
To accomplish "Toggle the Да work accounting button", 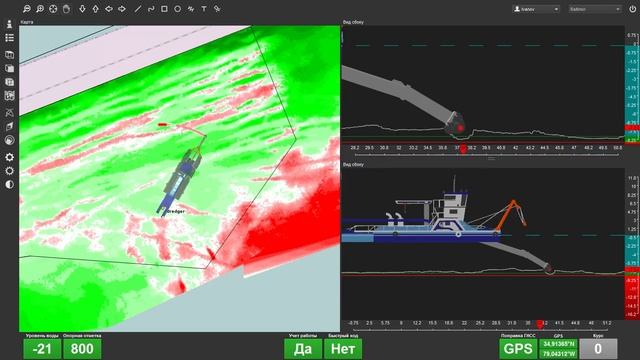I will [x=303, y=349].
